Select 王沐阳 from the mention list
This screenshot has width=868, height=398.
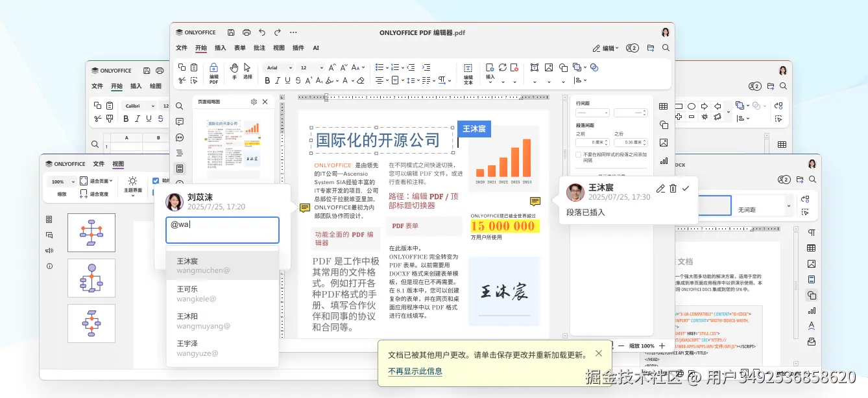click(x=223, y=322)
